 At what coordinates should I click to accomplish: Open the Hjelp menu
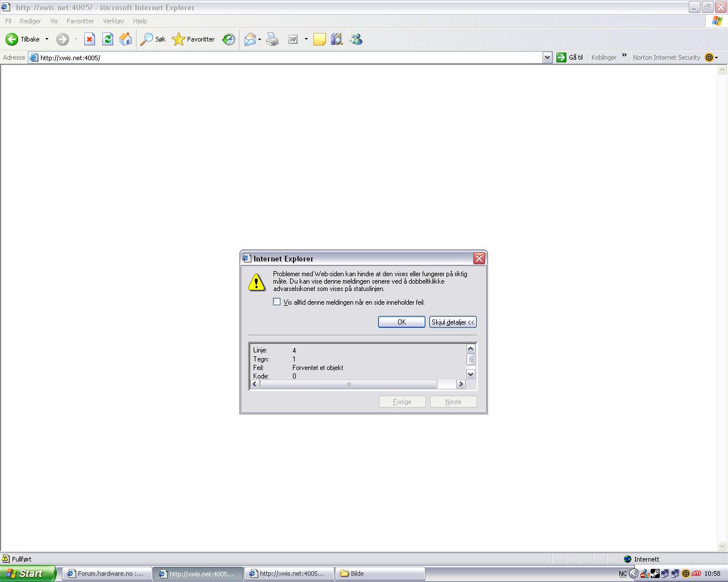click(x=140, y=21)
